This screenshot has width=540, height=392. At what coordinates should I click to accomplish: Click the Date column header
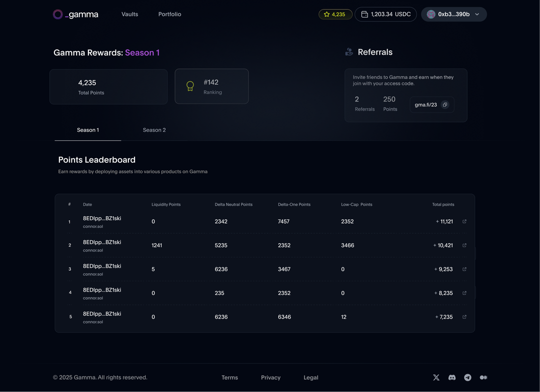coord(87,204)
